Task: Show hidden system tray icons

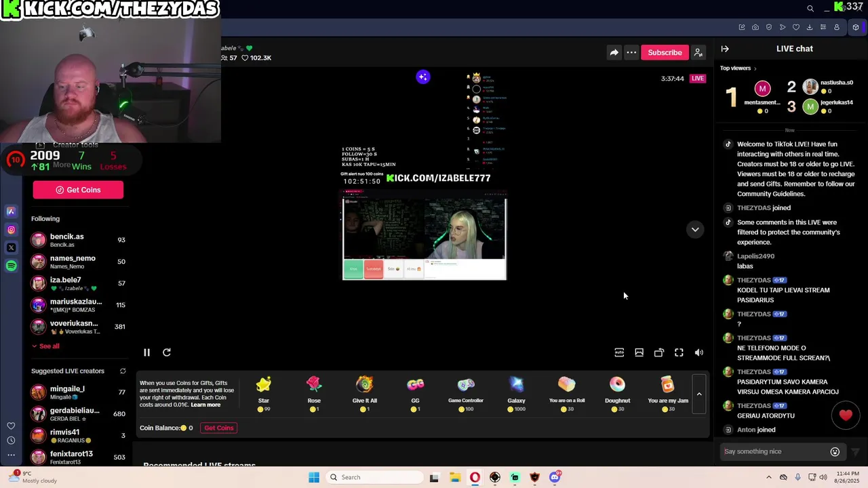Action: [x=768, y=477]
